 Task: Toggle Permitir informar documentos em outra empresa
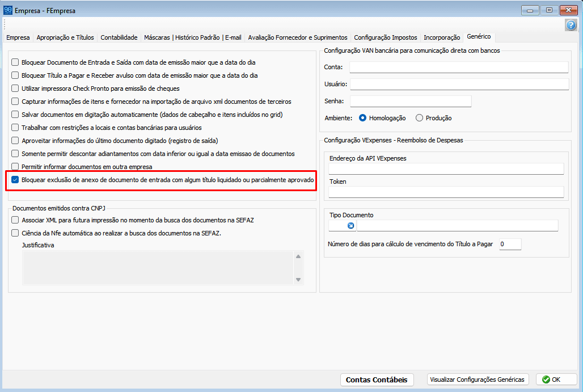click(15, 166)
